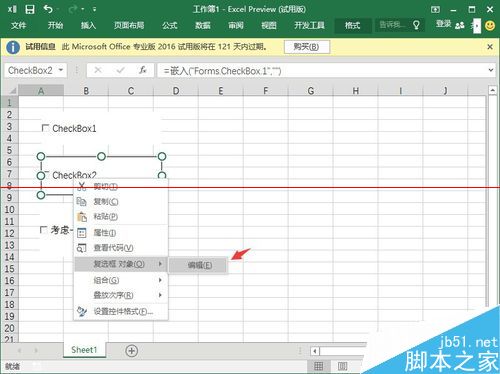Expand the Name Box dropdown arrow
Image resolution: width=500 pixels, height=374 pixels.
click(x=61, y=70)
